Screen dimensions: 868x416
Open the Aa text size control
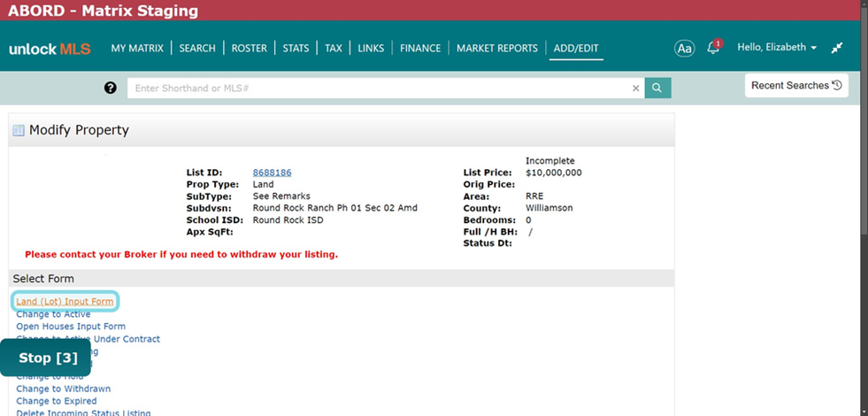coord(685,48)
